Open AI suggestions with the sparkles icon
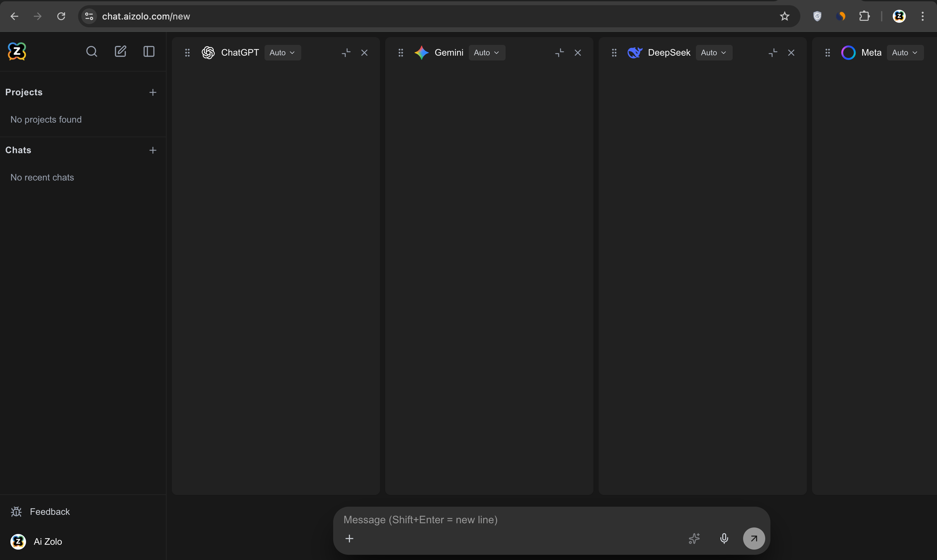This screenshot has width=937, height=560. click(x=694, y=539)
